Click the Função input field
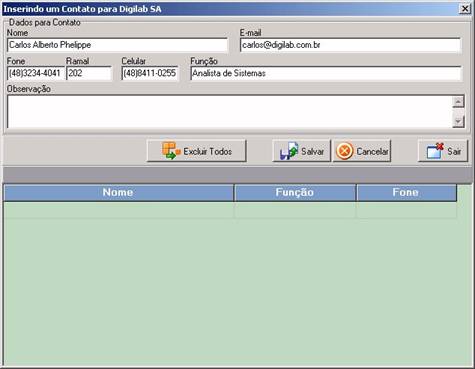Viewport: 475px width, 369px height. 326,73
